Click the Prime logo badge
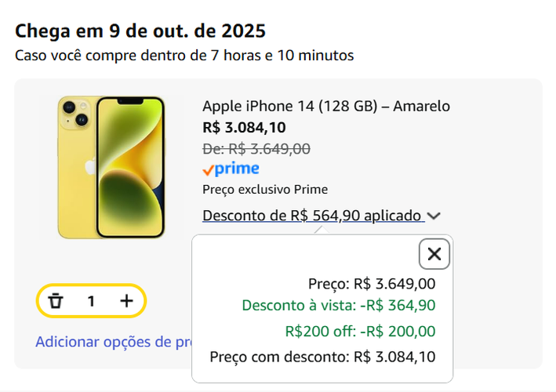The image size is (556, 392). coord(231,169)
